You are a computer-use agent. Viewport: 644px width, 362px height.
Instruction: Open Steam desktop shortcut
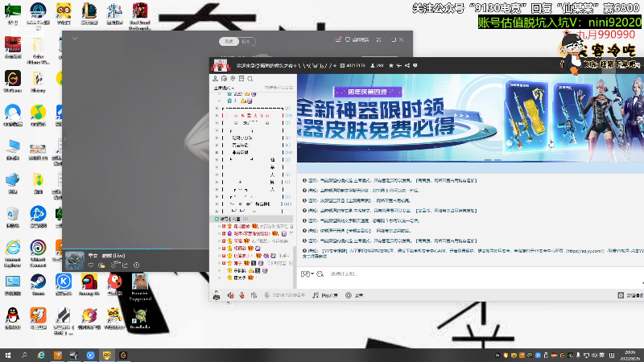pos(38,285)
